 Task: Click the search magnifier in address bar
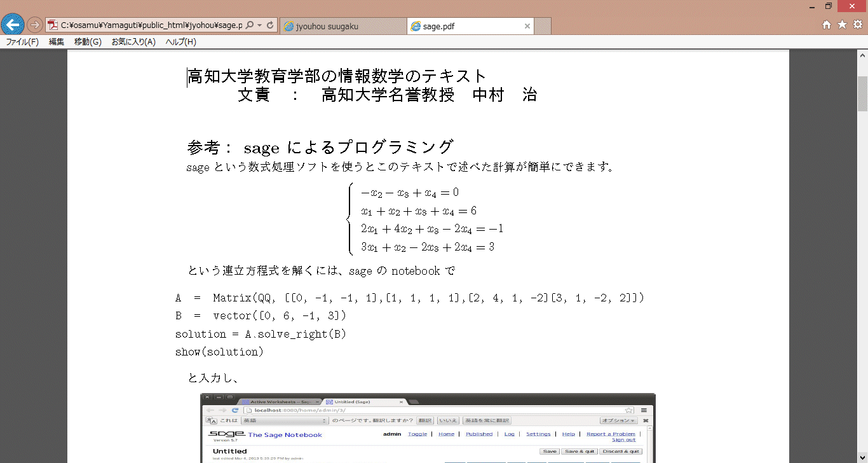(249, 25)
